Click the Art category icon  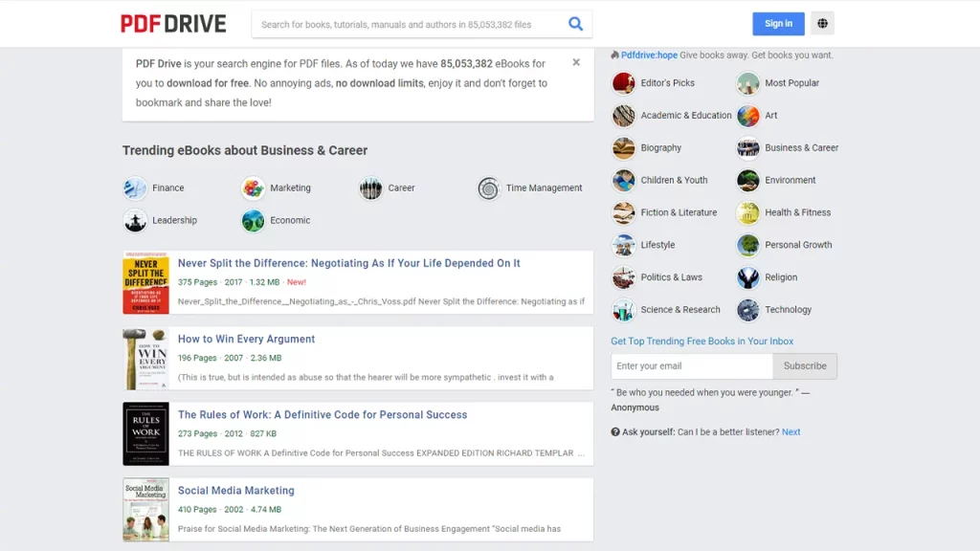pyautogui.click(x=748, y=116)
